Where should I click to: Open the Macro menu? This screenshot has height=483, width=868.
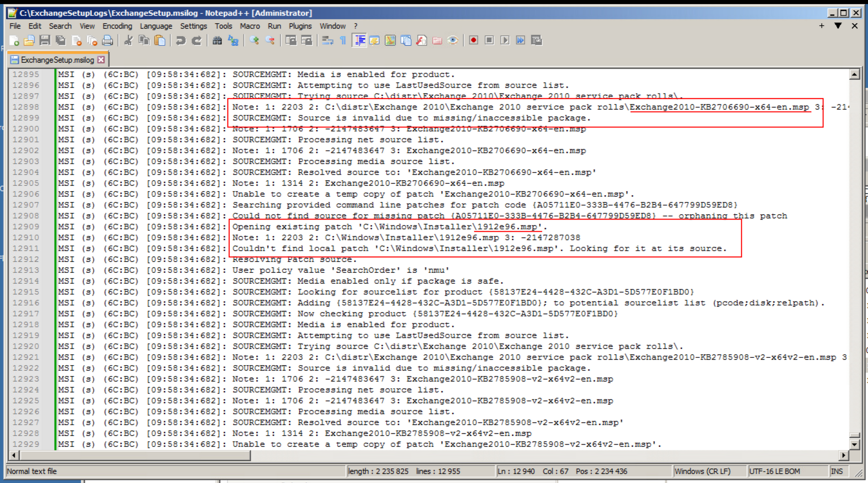point(250,26)
